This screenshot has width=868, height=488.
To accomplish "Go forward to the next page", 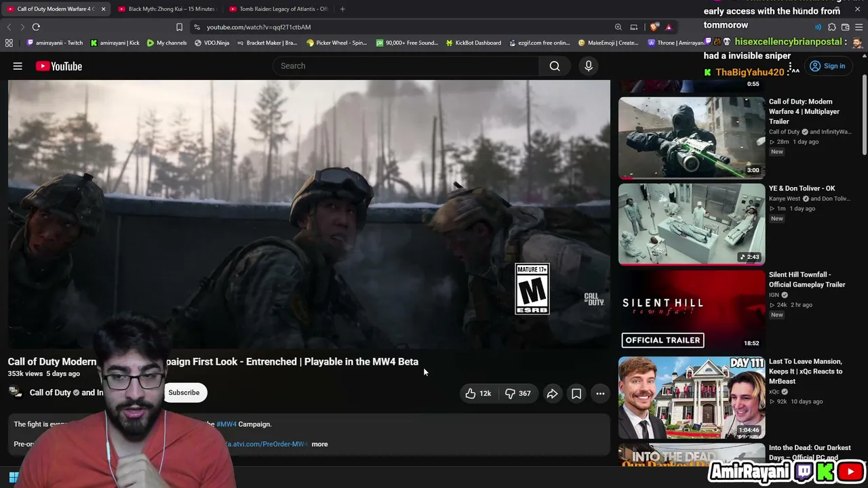I will tap(22, 27).
